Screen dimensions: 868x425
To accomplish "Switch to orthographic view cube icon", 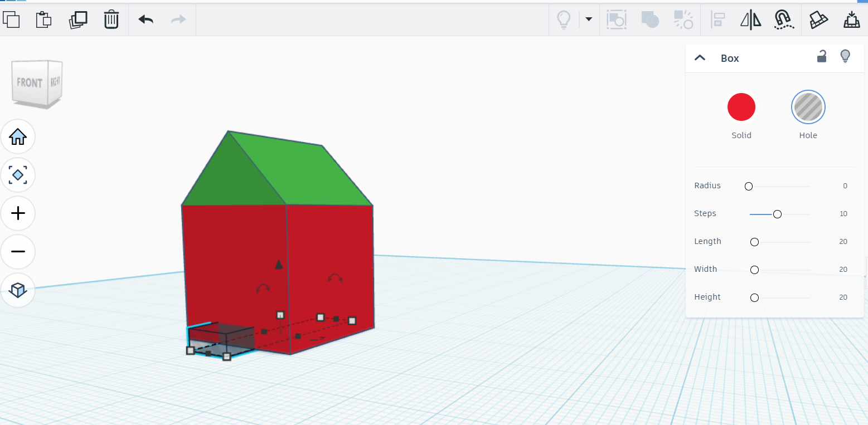I will pos(18,290).
